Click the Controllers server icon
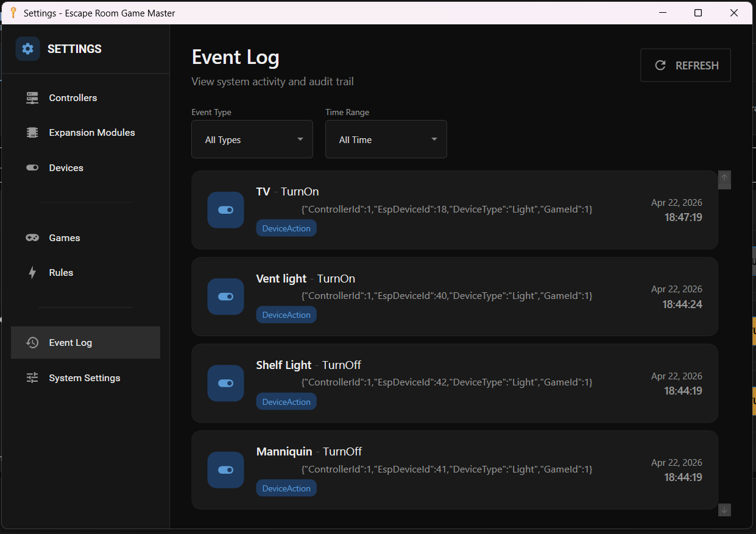Image resolution: width=756 pixels, height=534 pixels. (x=32, y=98)
